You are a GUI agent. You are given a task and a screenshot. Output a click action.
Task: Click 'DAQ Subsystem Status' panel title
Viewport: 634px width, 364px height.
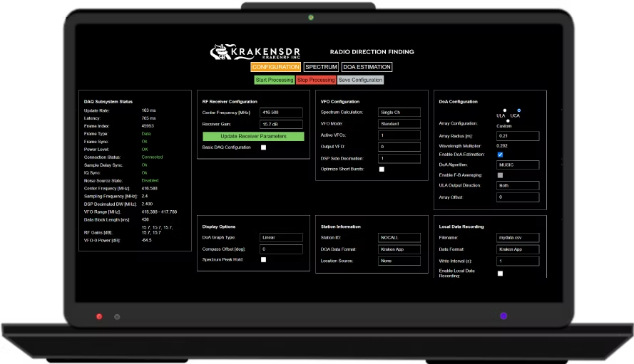[108, 102]
